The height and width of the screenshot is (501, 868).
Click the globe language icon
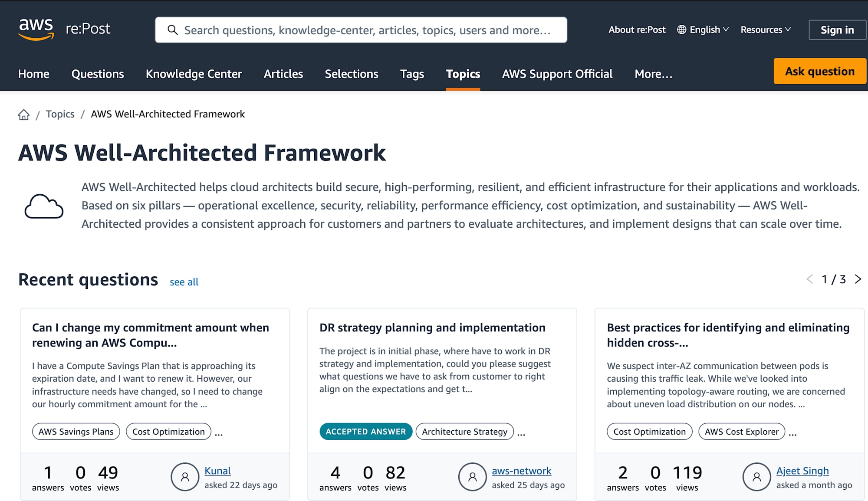click(x=682, y=29)
